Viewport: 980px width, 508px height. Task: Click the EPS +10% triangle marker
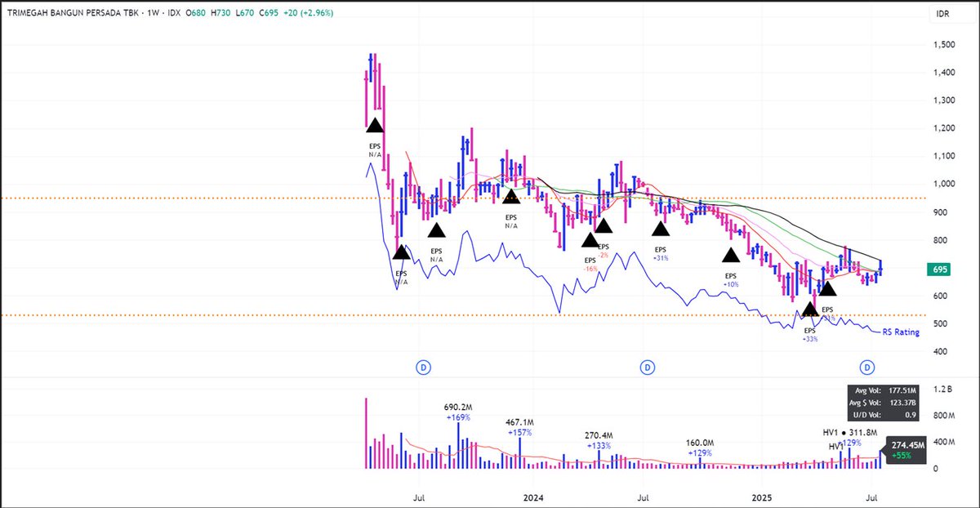click(x=730, y=254)
